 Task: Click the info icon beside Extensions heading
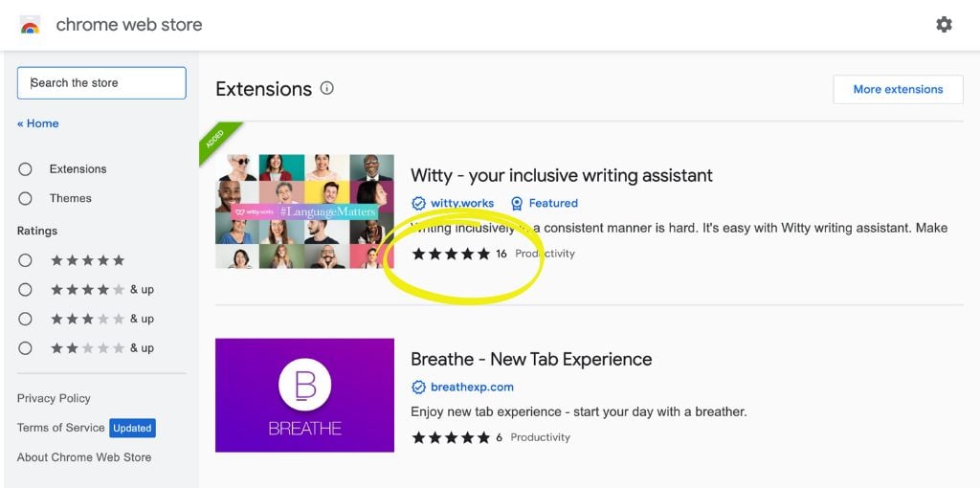click(x=327, y=88)
